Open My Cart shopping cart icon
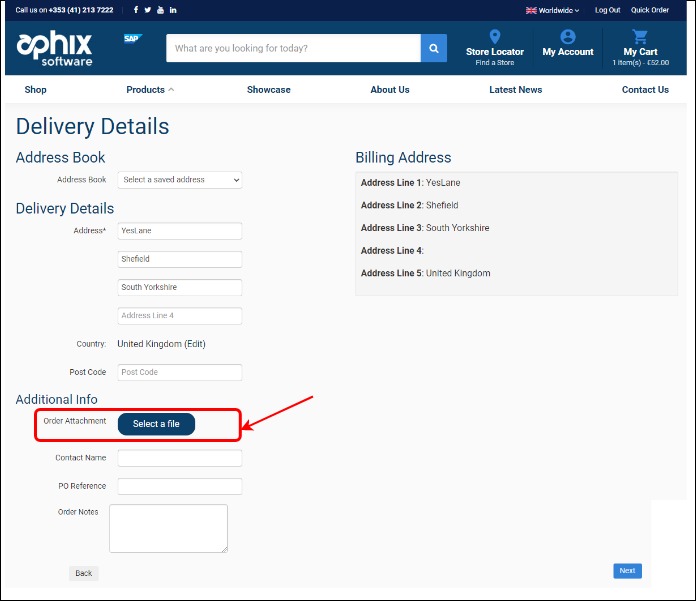 (x=640, y=36)
